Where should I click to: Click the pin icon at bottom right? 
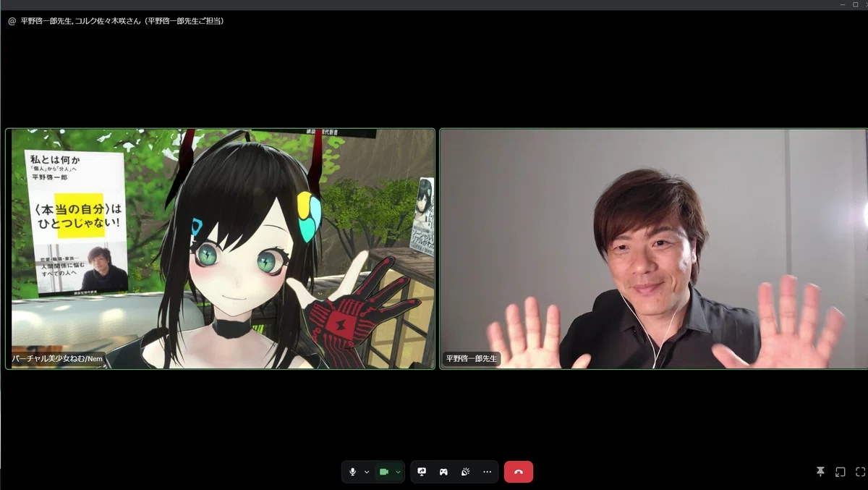pos(820,472)
